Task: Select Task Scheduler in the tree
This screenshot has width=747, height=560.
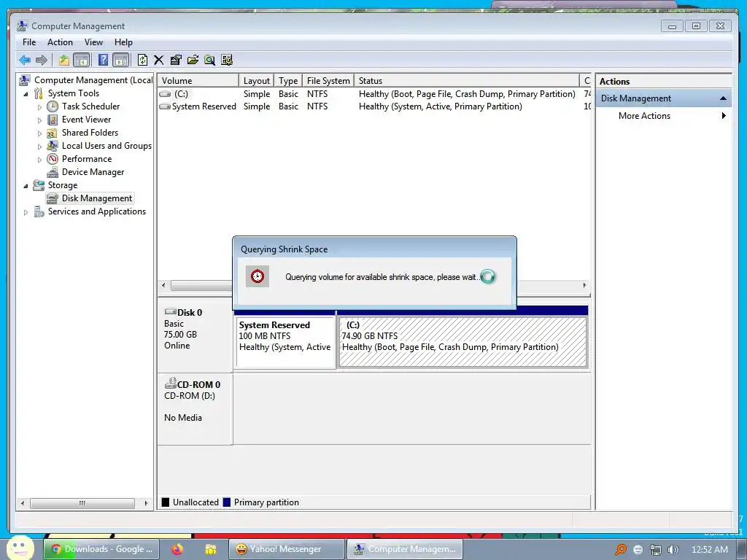Action: pyautogui.click(x=90, y=106)
